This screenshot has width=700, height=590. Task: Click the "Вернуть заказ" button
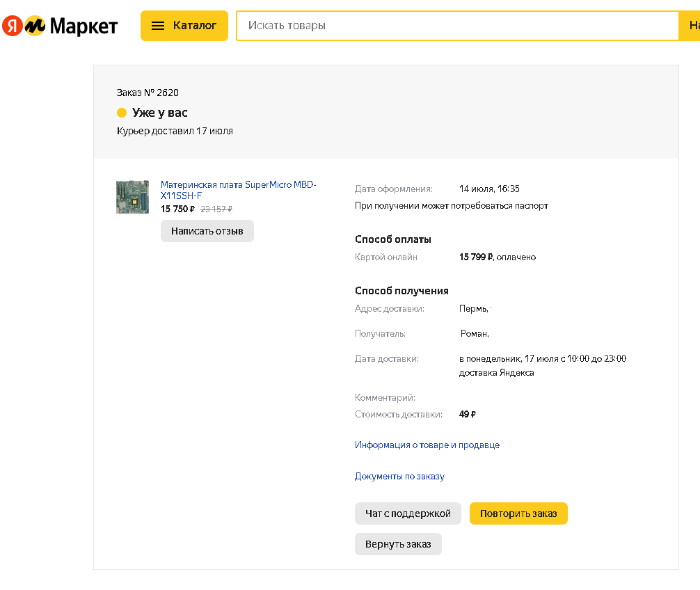click(x=398, y=544)
